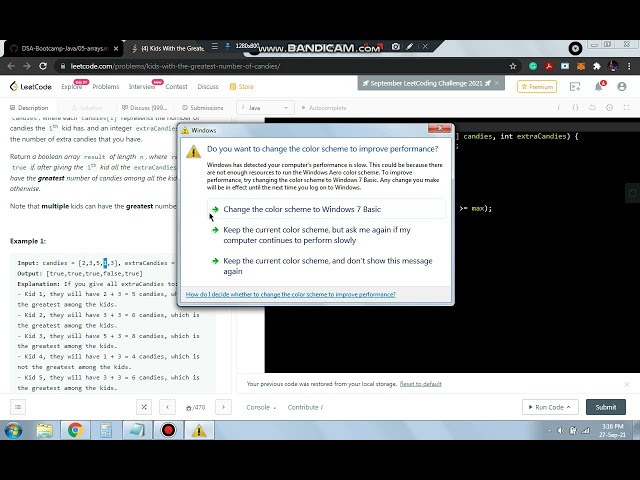The image size is (640, 480).
Task: Open the Submissions tab
Action: (203, 108)
